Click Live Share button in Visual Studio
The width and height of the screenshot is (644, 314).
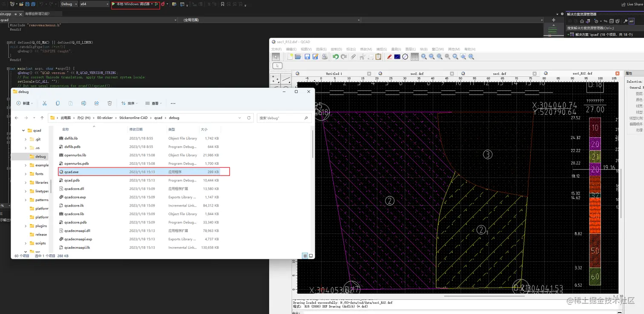pos(632,4)
